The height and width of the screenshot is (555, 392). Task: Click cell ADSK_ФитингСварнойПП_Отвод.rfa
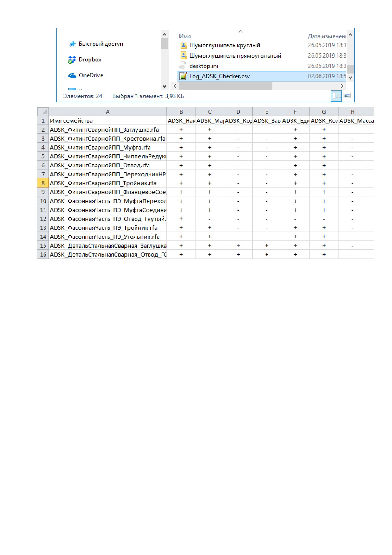(x=108, y=165)
